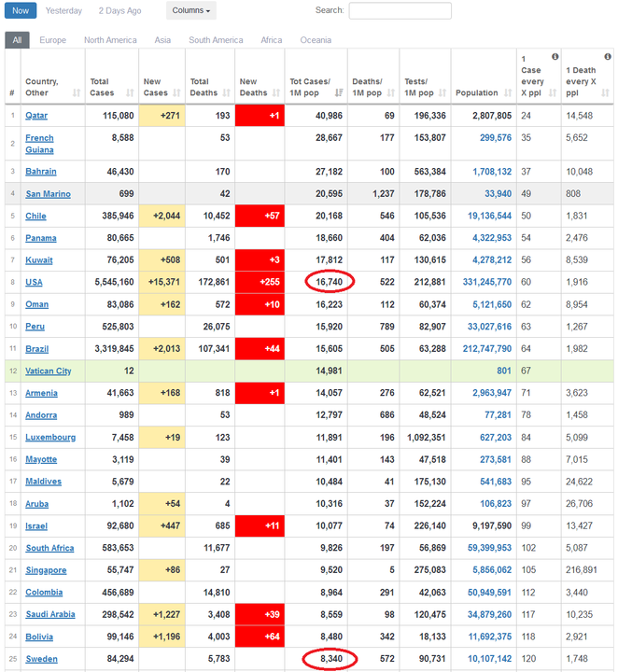Filter by Oceania tab

(316, 40)
